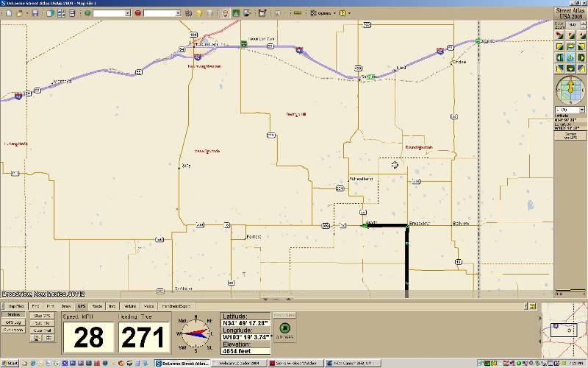Click the Latitude value field
This screenshot has width=588, height=368.
(x=245, y=323)
